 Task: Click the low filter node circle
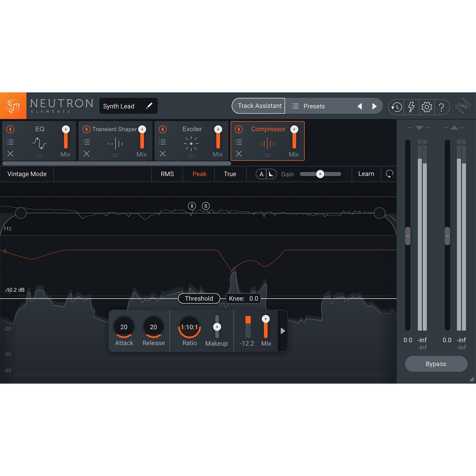pyautogui.click(x=21, y=213)
